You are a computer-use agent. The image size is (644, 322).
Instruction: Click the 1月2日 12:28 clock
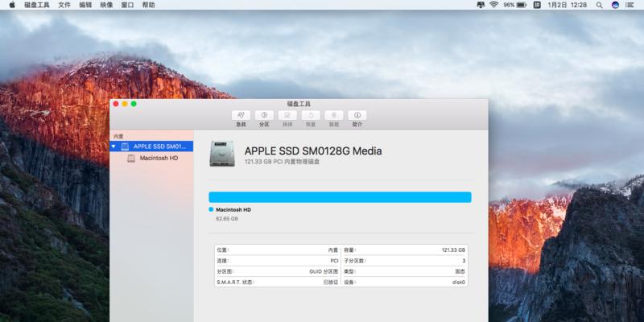(568, 5)
